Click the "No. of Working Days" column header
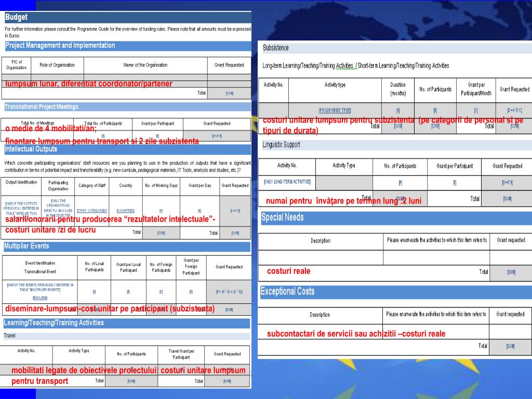This screenshot has width=532, height=399. click(x=161, y=185)
